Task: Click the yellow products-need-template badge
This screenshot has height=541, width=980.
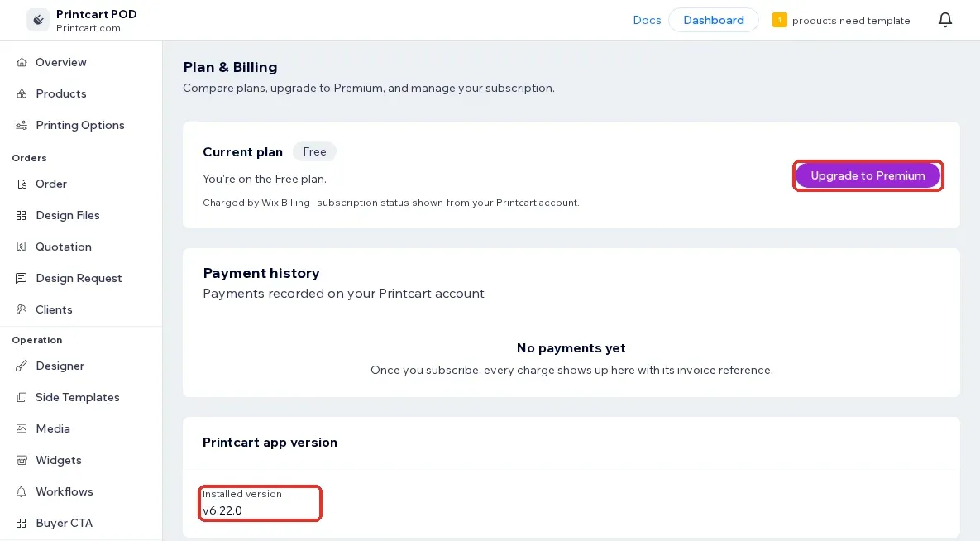Action: click(x=779, y=20)
